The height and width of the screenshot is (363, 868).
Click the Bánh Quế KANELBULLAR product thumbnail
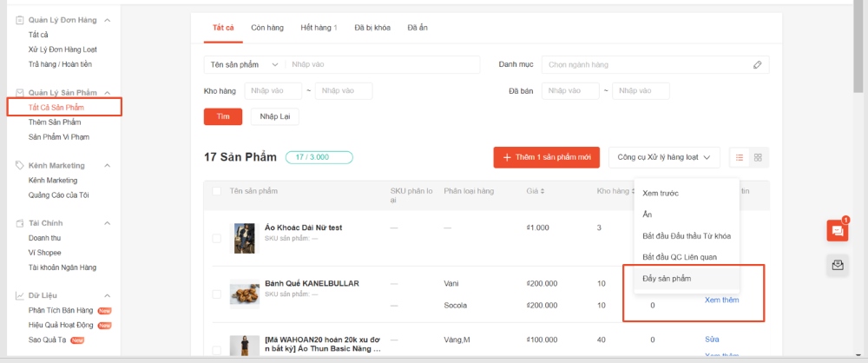click(244, 294)
